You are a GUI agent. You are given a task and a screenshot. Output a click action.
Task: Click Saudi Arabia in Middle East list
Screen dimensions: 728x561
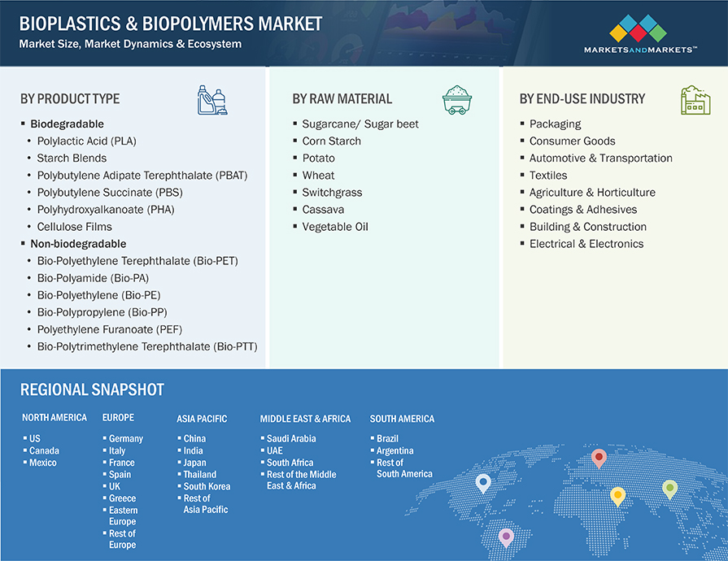click(x=291, y=439)
